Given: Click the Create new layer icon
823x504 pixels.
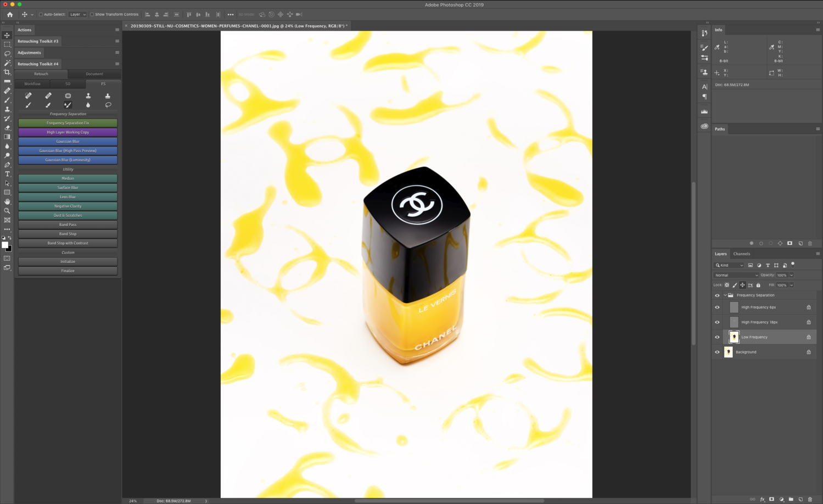Looking at the screenshot, I should 800,500.
